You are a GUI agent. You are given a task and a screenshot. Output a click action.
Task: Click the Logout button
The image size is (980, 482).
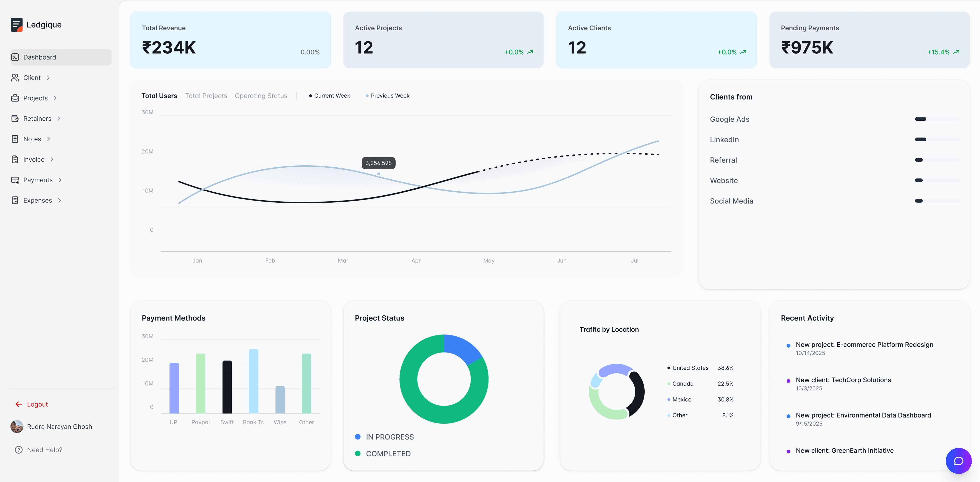[x=32, y=404]
